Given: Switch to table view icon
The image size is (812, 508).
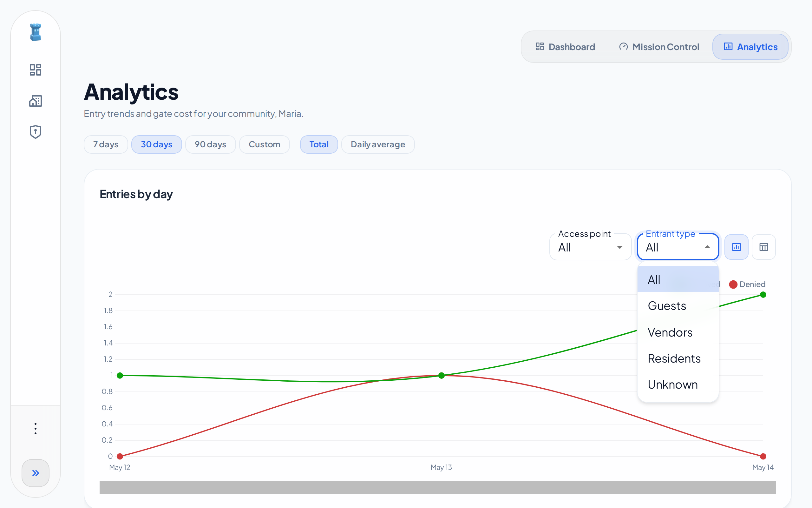Looking at the screenshot, I should coord(763,247).
